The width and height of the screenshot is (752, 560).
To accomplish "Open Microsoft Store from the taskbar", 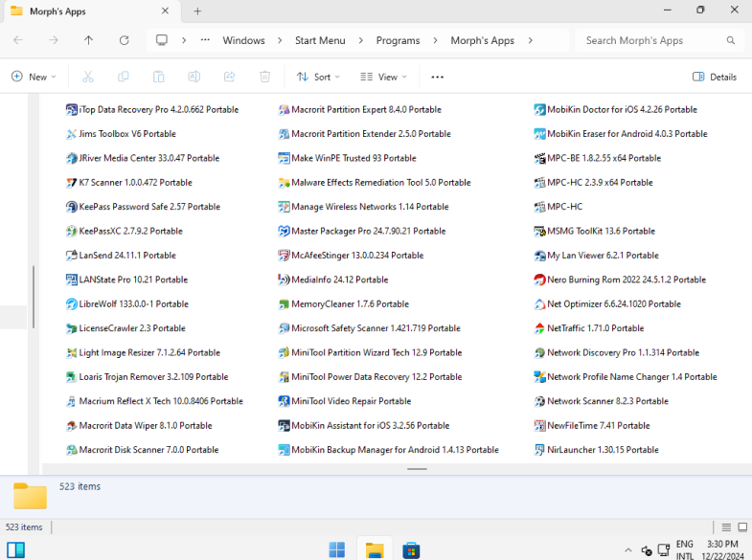I will pyautogui.click(x=411, y=549).
